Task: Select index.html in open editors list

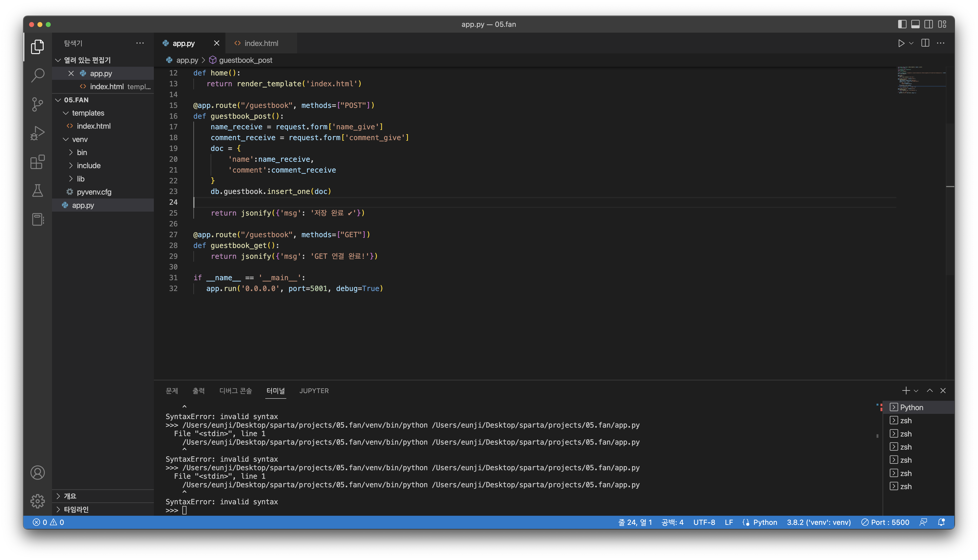Action: (x=103, y=87)
